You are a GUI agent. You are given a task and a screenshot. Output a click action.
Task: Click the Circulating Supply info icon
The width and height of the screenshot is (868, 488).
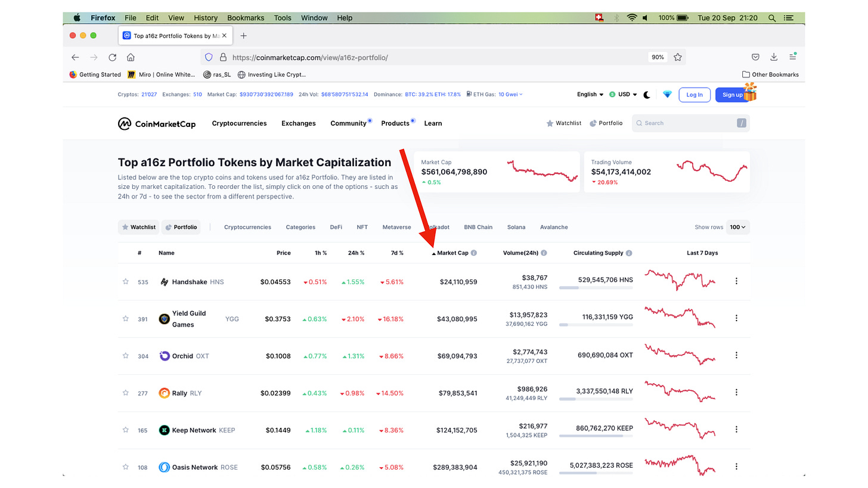point(629,253)
